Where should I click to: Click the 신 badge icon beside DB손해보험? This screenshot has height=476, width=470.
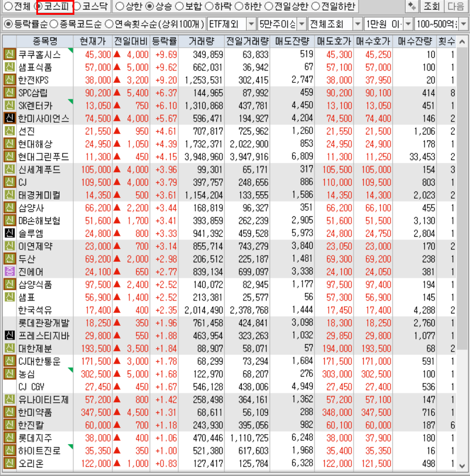[x=10, y=220]
